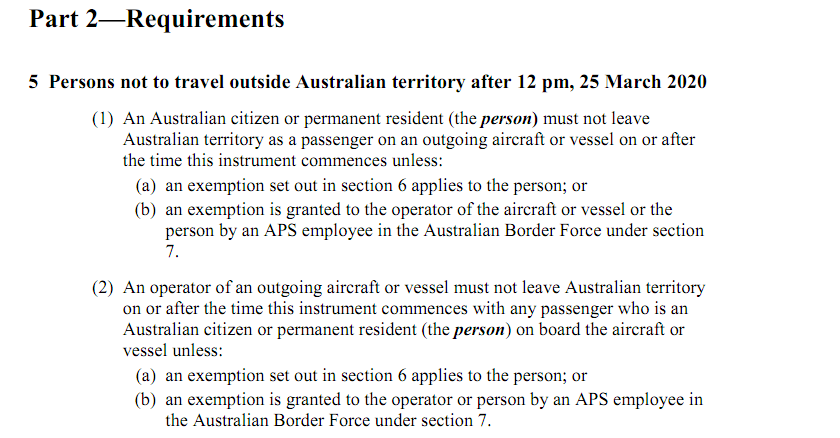
Task: Click '(a)' marker under subsection (1)
Action: pos(145,186)
